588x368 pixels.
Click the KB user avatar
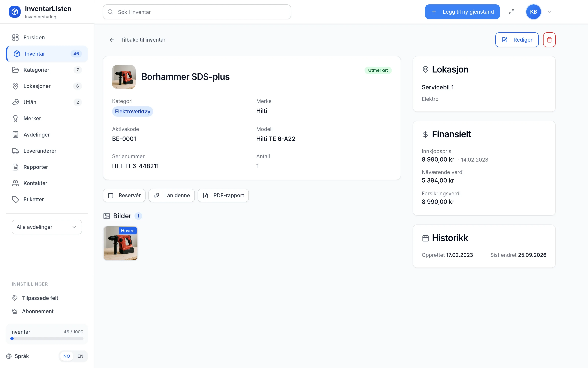(533, 12)
